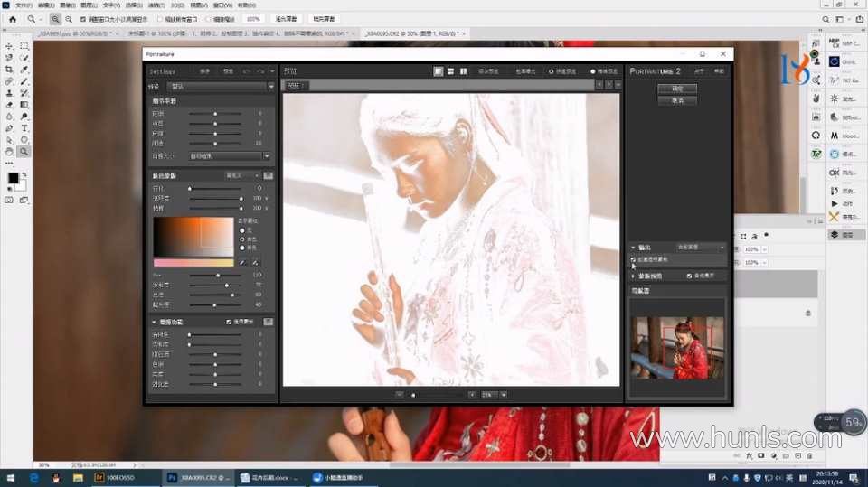Click the save button in Portraiture settings

click(x=205, y=71)
